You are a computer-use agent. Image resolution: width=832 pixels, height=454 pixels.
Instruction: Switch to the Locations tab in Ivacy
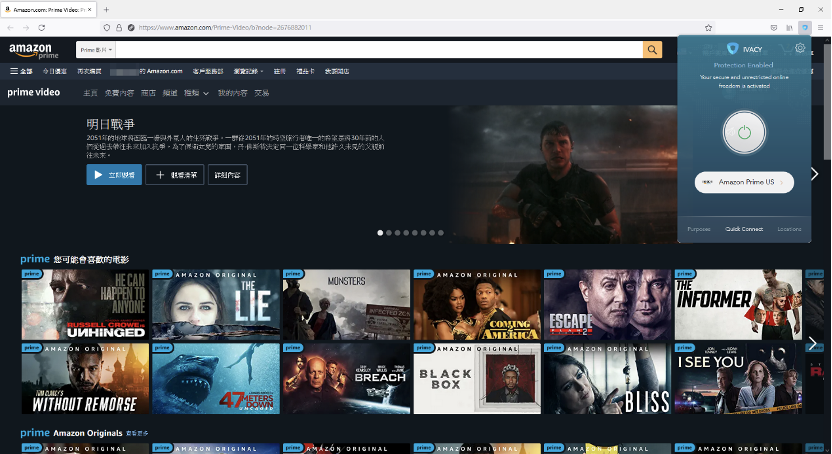point(789,229)
